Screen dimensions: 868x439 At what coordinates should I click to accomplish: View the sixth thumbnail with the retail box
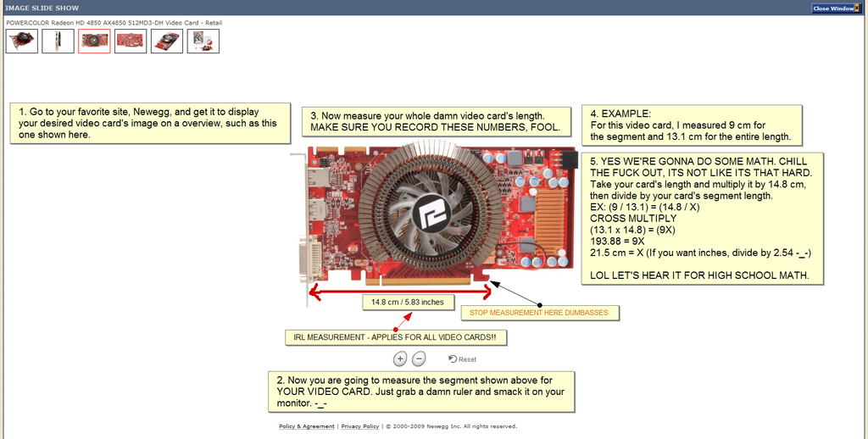203,41
